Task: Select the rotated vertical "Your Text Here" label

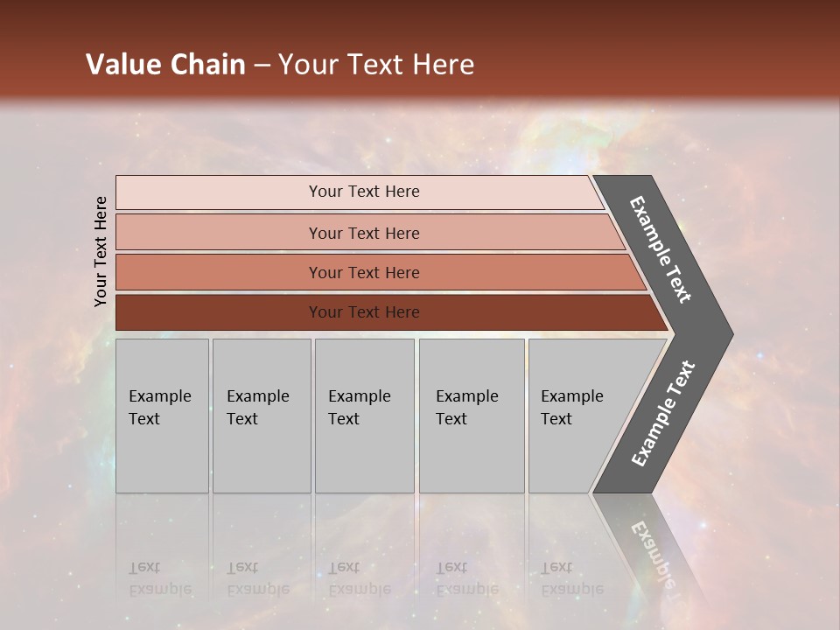Action: [101, 251]
